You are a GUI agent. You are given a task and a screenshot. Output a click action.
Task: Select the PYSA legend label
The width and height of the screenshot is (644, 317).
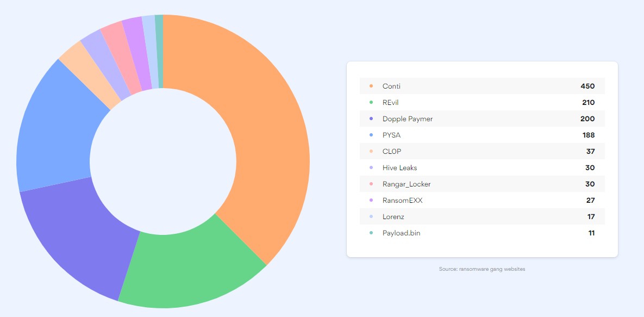click(x=391, y=135)
